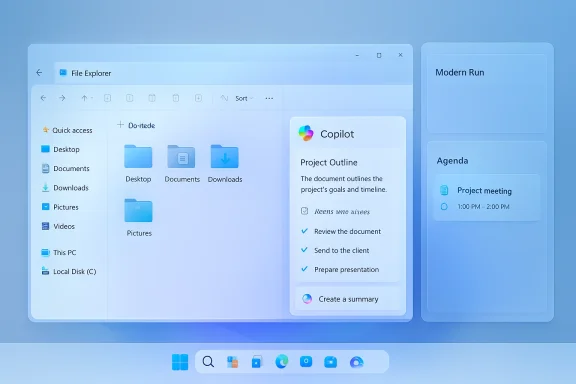This screenshot has height=384, width=576.
Task: Click the faded toolbar icon just left of the sort arrows
Action: click(x=198, y=98)
